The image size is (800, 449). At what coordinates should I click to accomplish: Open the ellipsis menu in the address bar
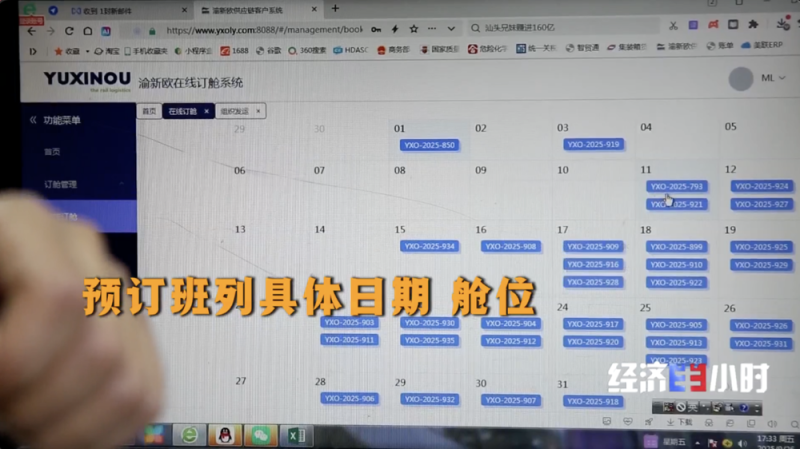point(432,29)
